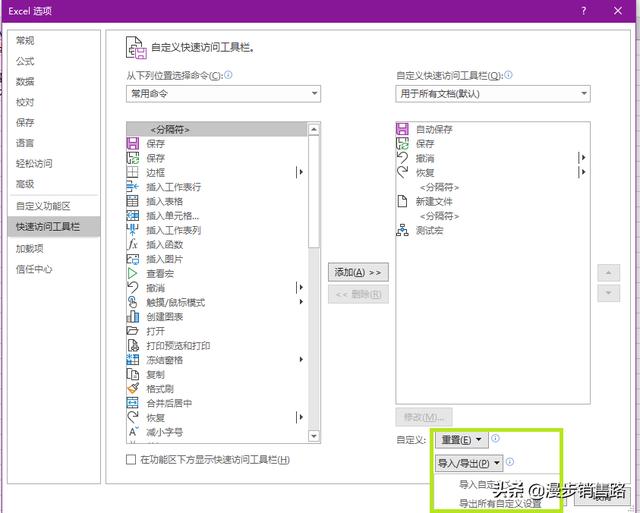Screen dimensions: 640x513
Task: Click the 边框 border icon
Action: click(133, 172)
